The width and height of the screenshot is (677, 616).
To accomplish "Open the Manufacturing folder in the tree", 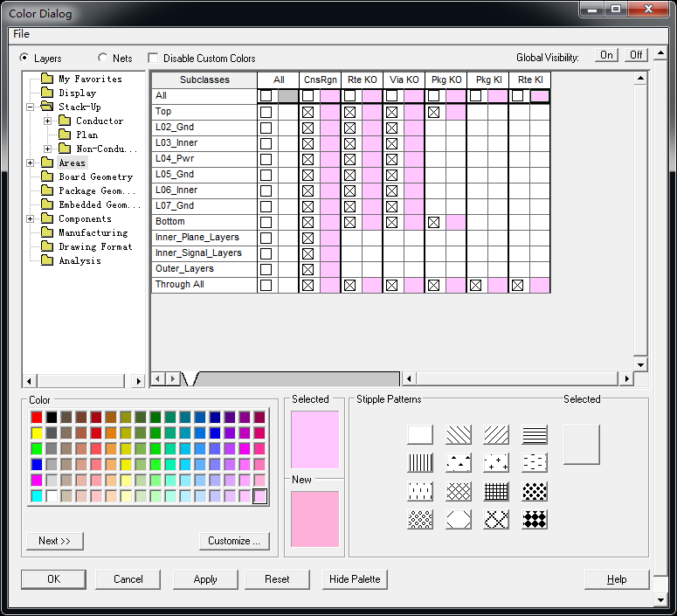I will [93, 232].
